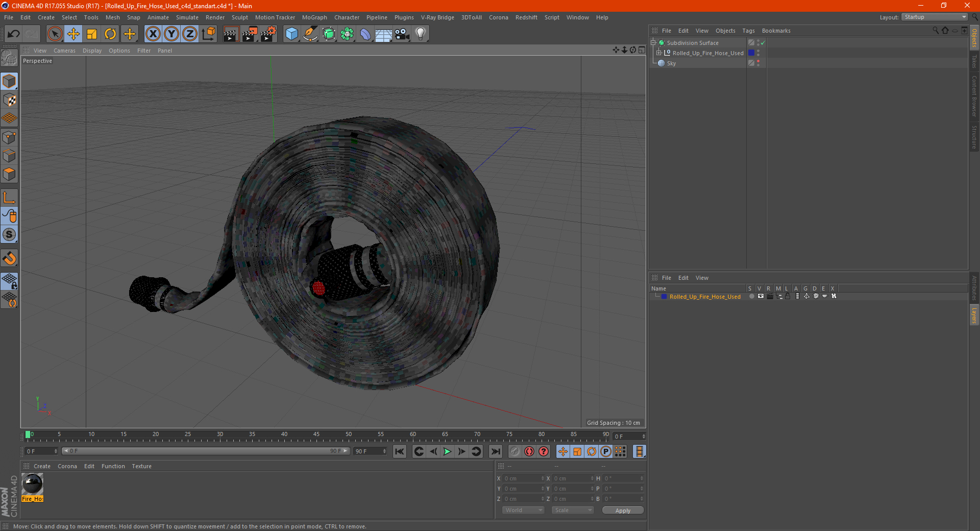
Task: Open the Object Manager Tags menu
Action: [748, 31]
